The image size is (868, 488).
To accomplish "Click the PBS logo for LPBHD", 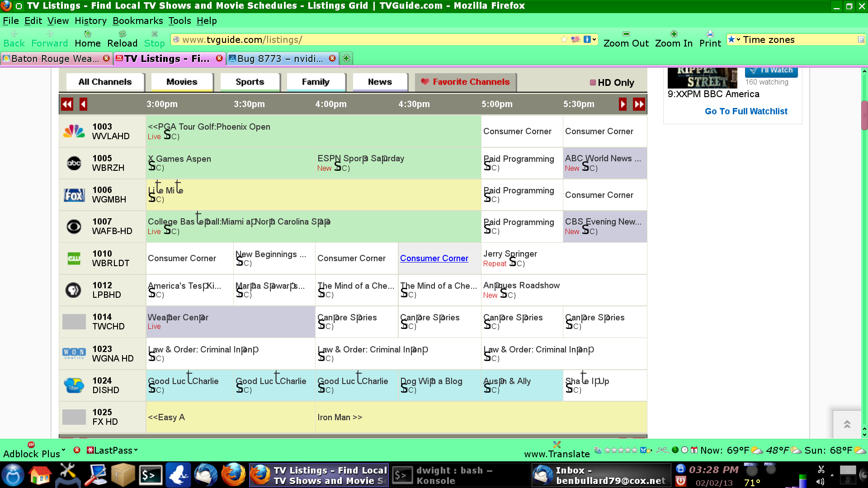I will [x=73, y=290].
